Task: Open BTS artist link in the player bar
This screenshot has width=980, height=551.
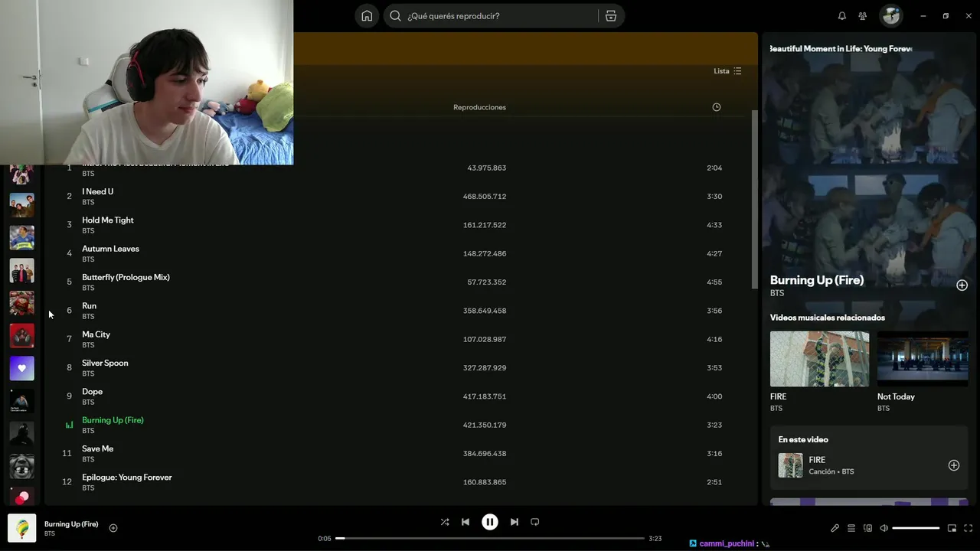Action: (x=50, y=533)
